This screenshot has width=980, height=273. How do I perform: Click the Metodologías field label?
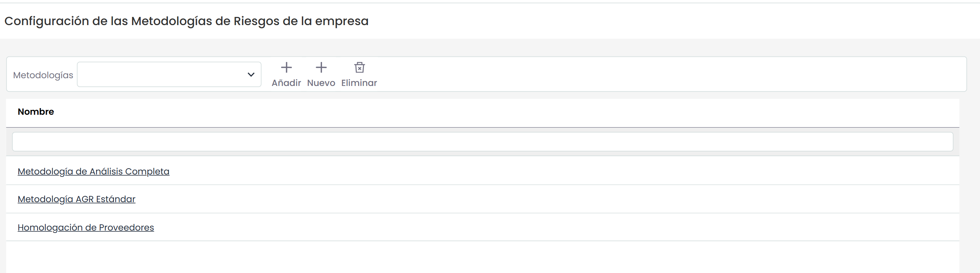[43, 75]
